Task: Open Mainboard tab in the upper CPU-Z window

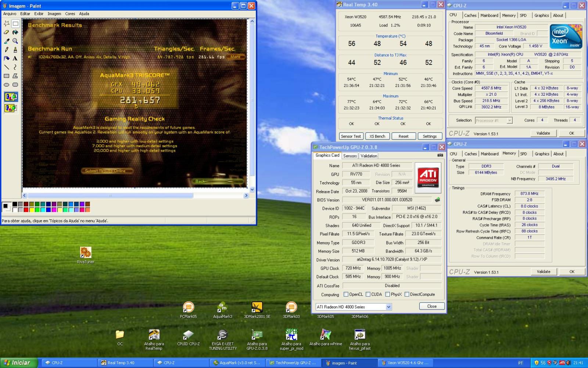Action: (489, 15)
